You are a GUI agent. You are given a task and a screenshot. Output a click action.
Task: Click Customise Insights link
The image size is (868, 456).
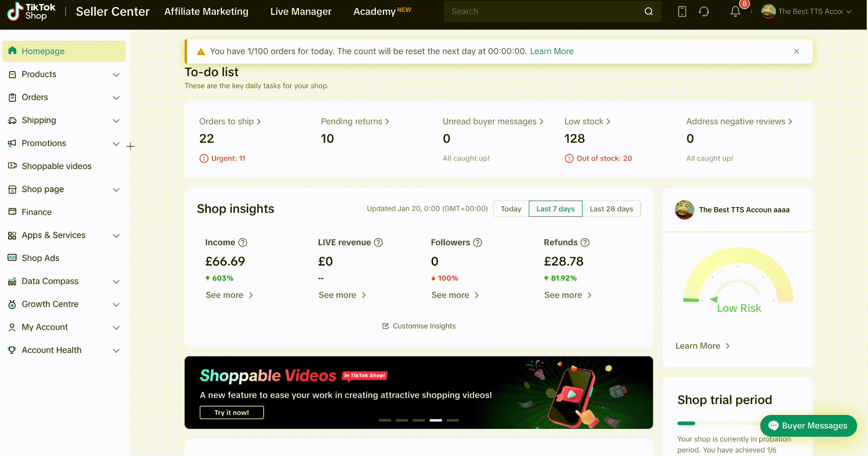419,326
